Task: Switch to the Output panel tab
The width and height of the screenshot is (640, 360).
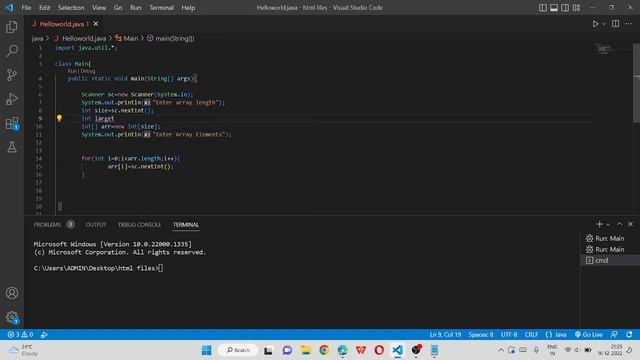Action: click(96, 224)
